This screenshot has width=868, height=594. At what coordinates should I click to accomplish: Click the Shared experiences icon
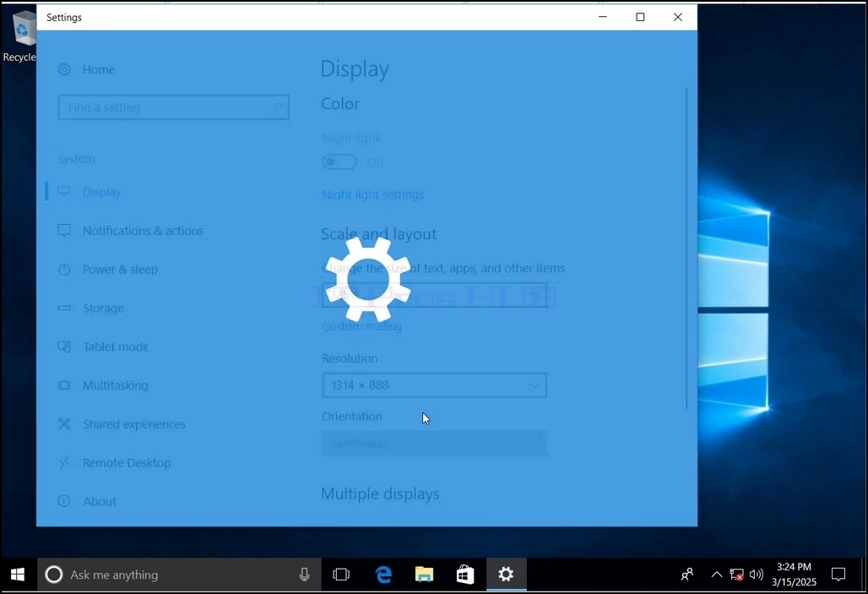pos(64,424)
